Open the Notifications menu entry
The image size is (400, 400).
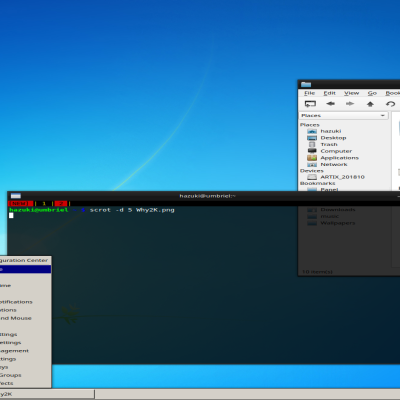(x=25, y=302)
